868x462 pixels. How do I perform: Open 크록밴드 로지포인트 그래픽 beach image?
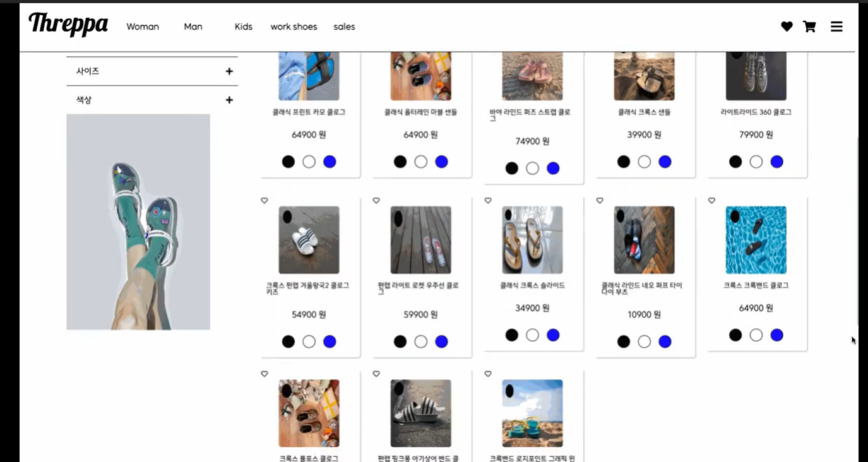[x=532, y=413]
